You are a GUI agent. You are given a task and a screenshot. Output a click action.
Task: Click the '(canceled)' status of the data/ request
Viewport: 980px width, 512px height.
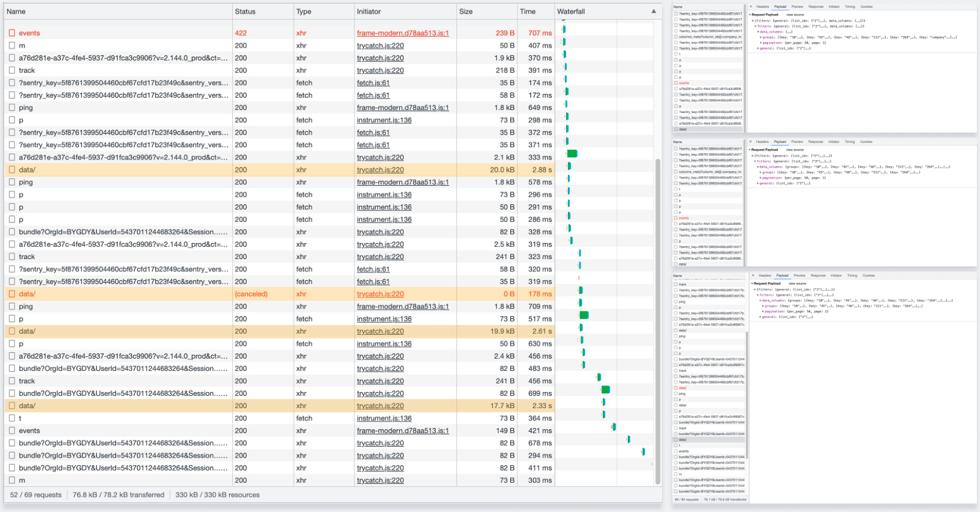click(x=251, y=294)
